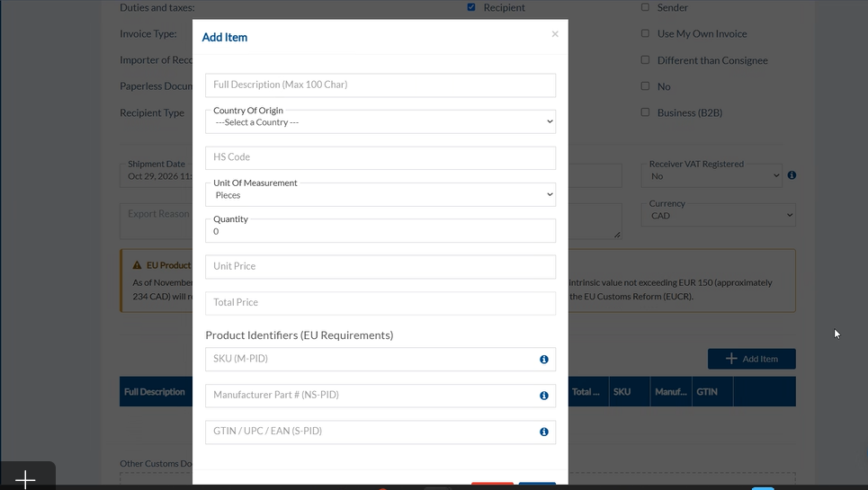Click the Full Description input field

[380, 85]
